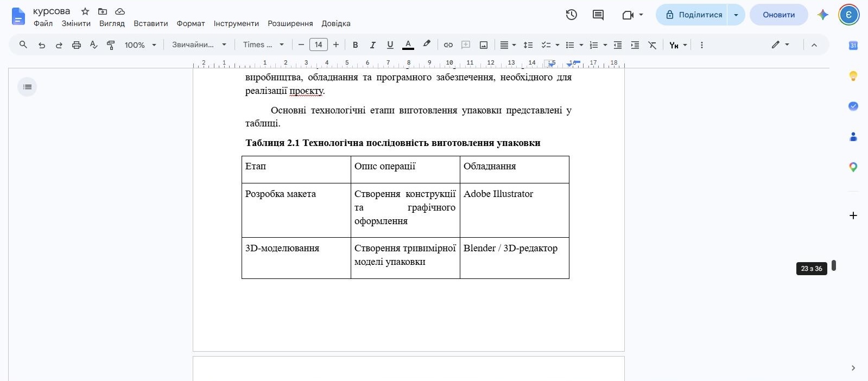Clear text formatting
The height and width of the screenshot is (381, 868).
[652, 45]
